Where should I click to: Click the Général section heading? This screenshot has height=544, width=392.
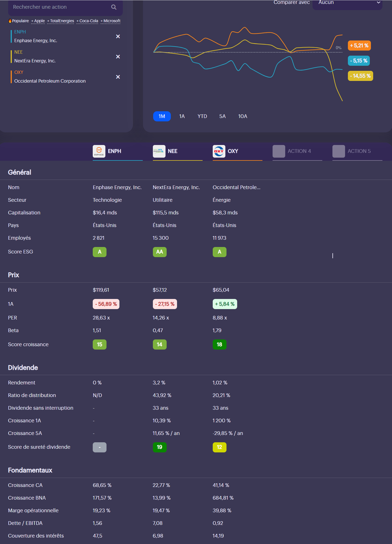click(x=20, y=172)
